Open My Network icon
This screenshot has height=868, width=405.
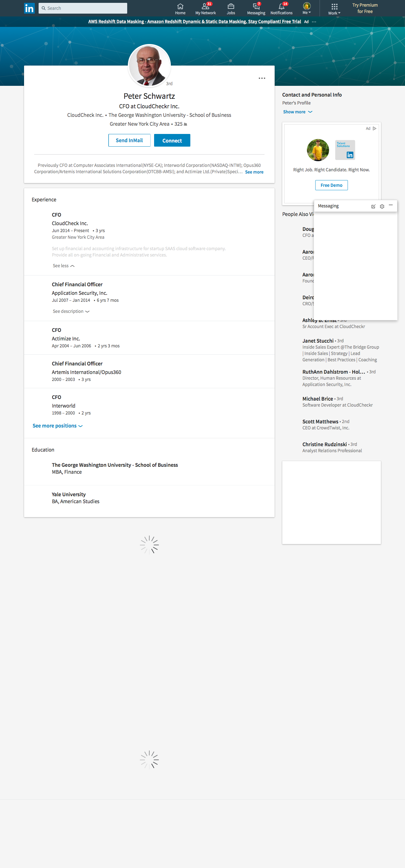(205, 6)
